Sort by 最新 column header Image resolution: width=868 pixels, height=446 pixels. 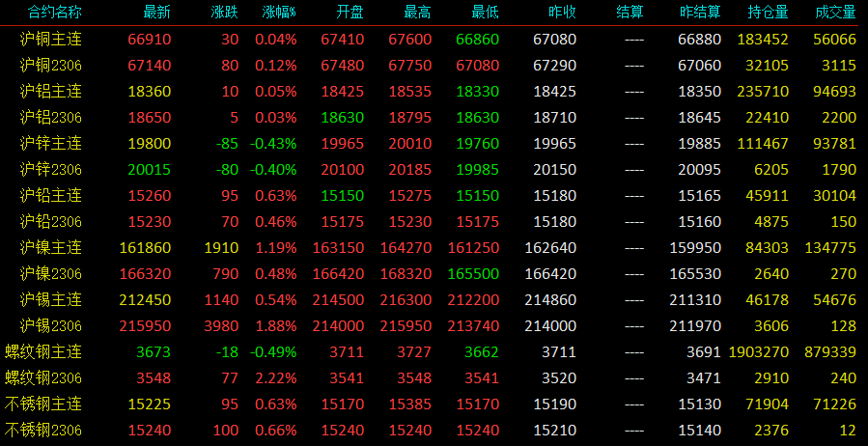tap(157, 13)
